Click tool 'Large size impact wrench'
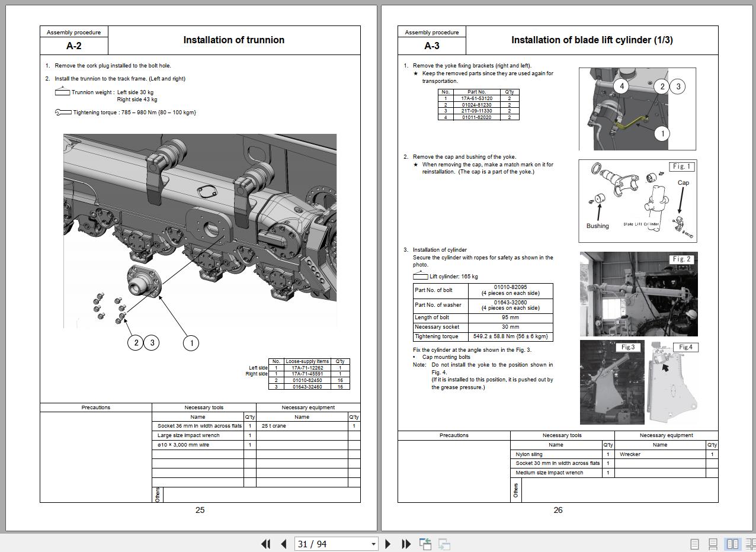 coord(188,435)
